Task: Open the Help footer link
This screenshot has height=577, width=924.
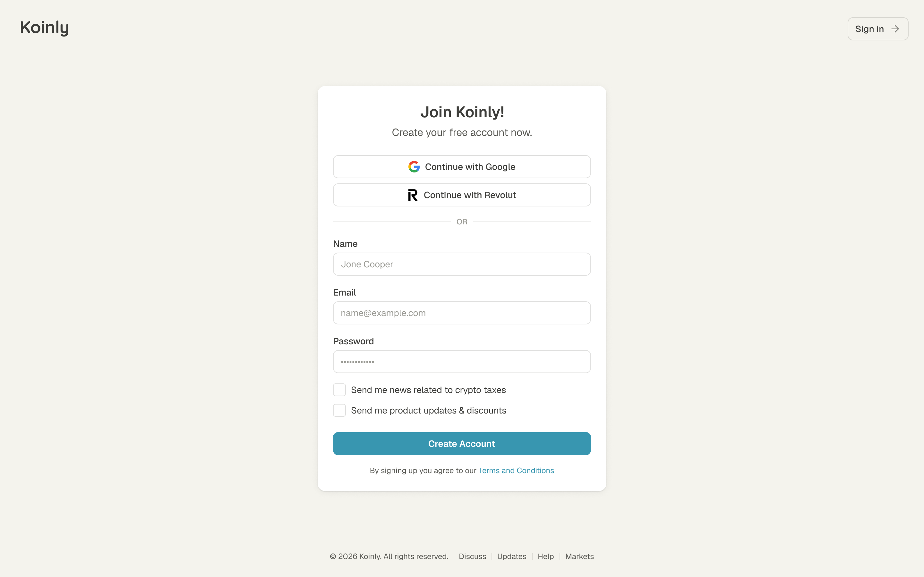Action: coord(546,556)
